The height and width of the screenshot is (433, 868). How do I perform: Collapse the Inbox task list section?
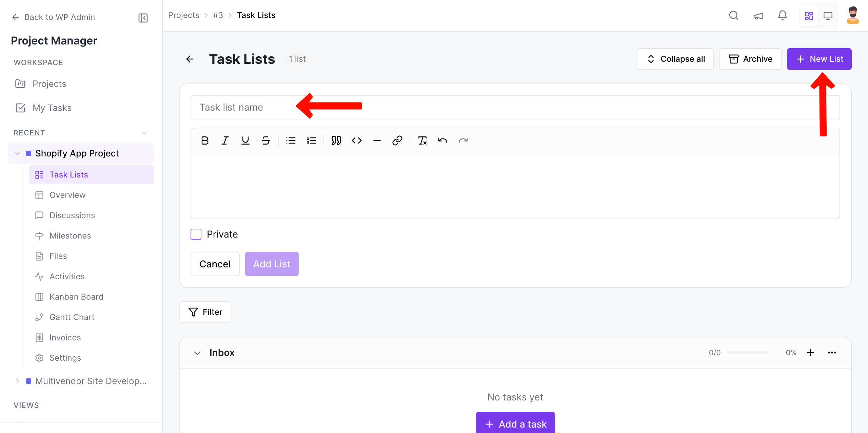click(197, 353)
